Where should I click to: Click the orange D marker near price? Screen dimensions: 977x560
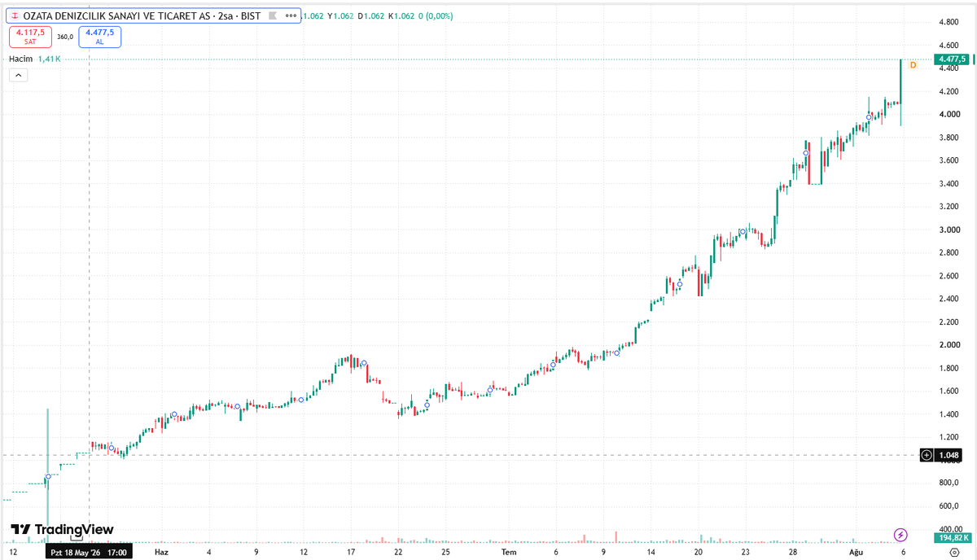(x=913, y=64)
